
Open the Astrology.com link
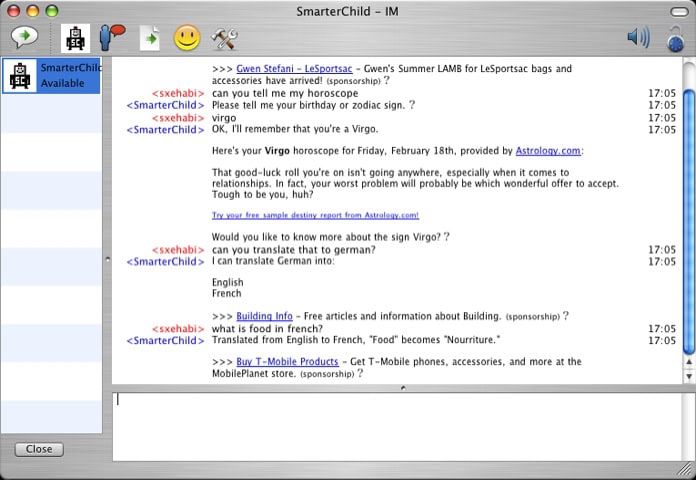pos(547,151)
